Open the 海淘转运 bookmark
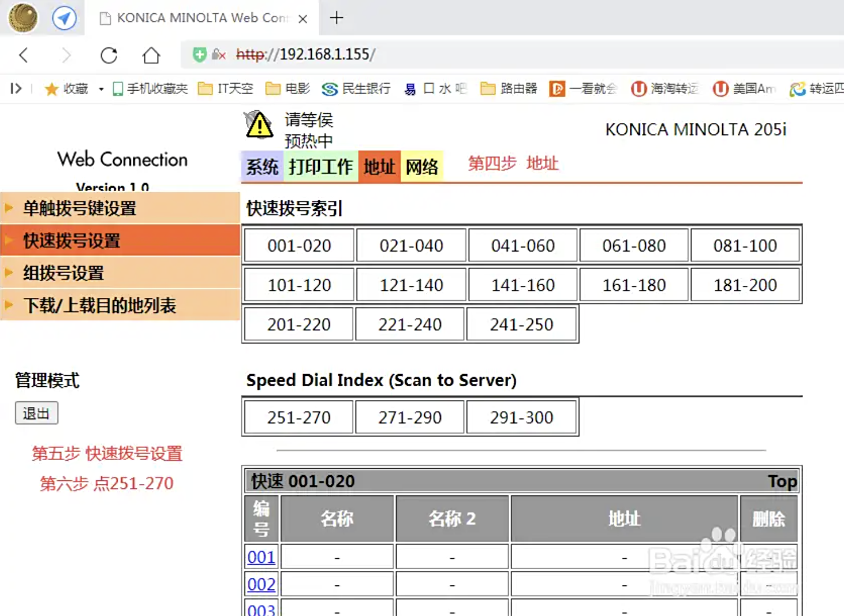The image size is (844, 616). coord(664,88)
